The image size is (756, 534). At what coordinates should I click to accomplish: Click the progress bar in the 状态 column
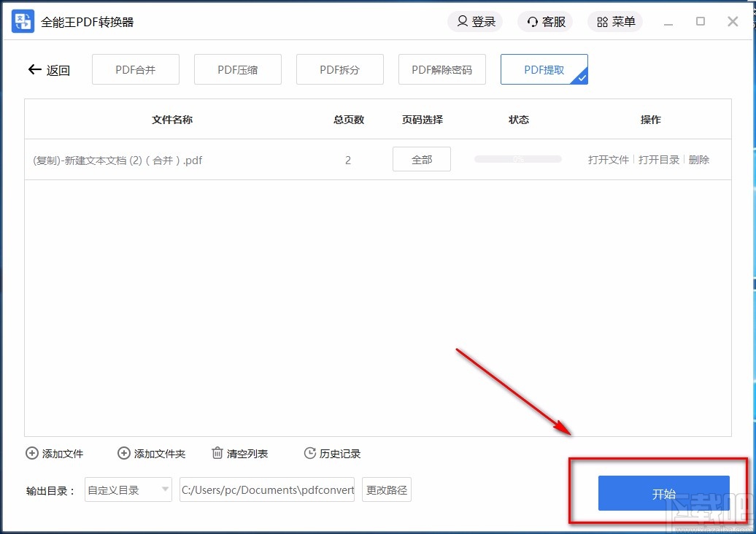click(517, 159)
